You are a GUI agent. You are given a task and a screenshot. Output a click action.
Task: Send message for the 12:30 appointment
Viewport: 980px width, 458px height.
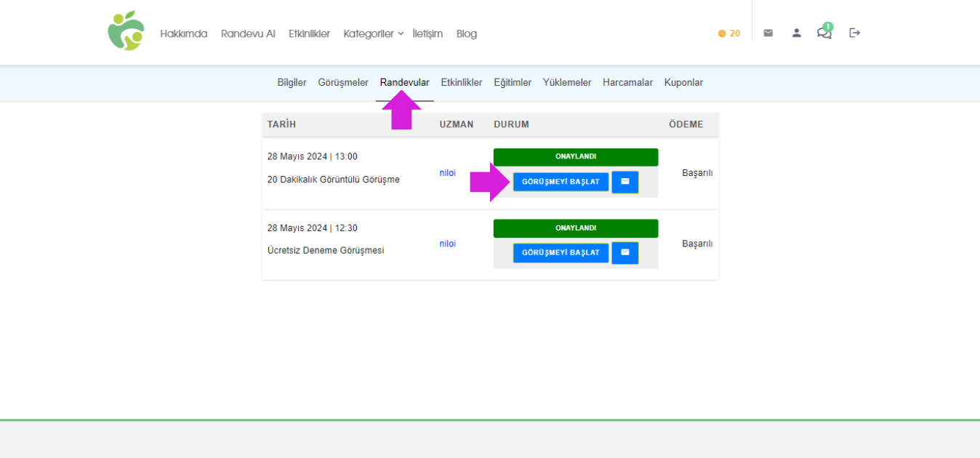coord(625,253)
